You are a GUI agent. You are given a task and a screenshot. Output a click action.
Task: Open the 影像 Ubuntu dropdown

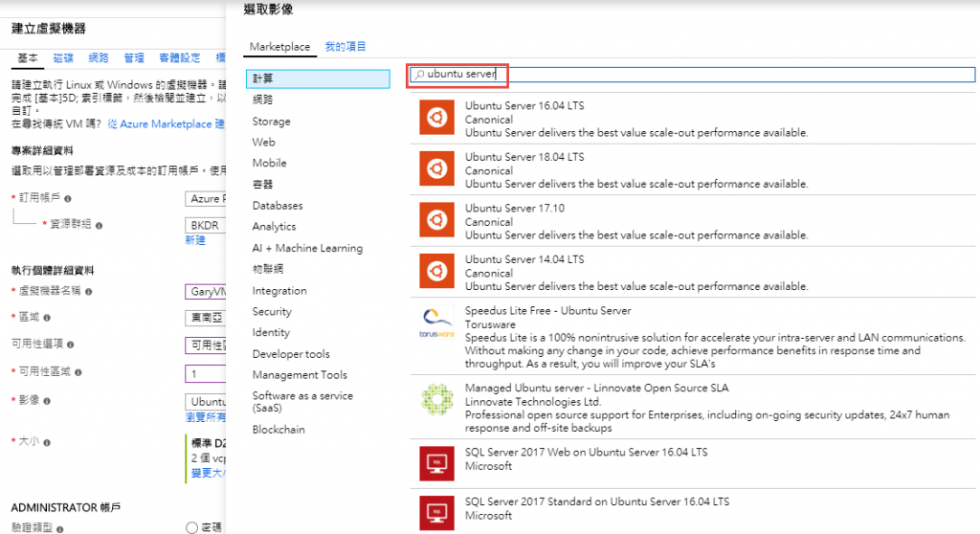(x=206, y=401)
